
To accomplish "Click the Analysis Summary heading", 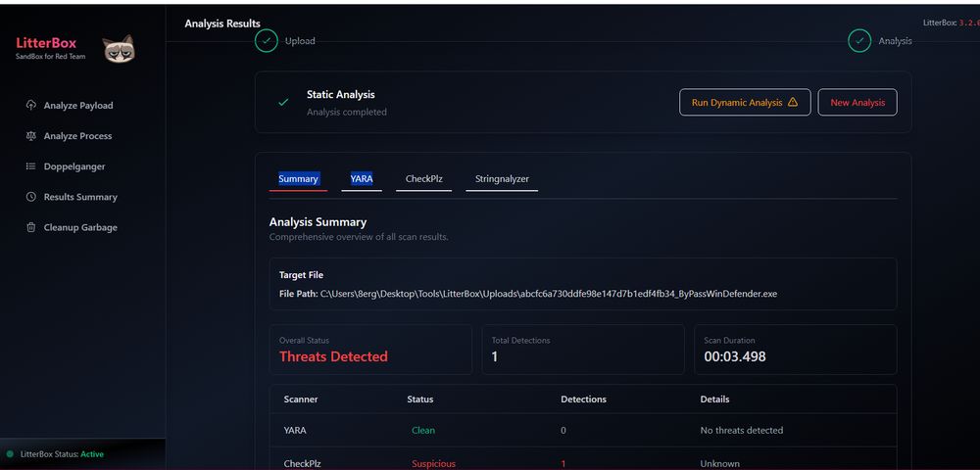I will tap(318, 222).
